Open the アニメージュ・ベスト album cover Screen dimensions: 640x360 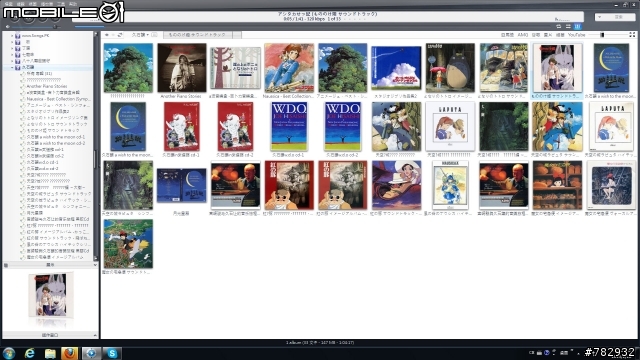[x=343, y=68]
